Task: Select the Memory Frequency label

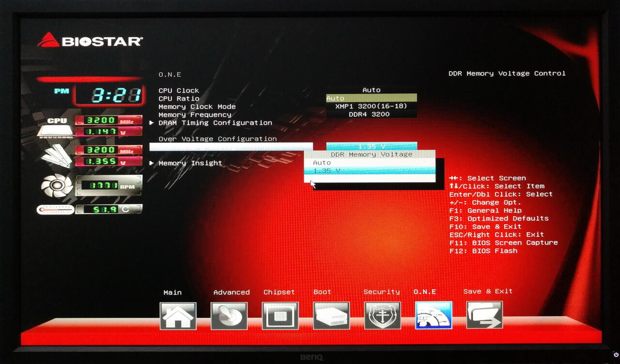Action: 195,115
